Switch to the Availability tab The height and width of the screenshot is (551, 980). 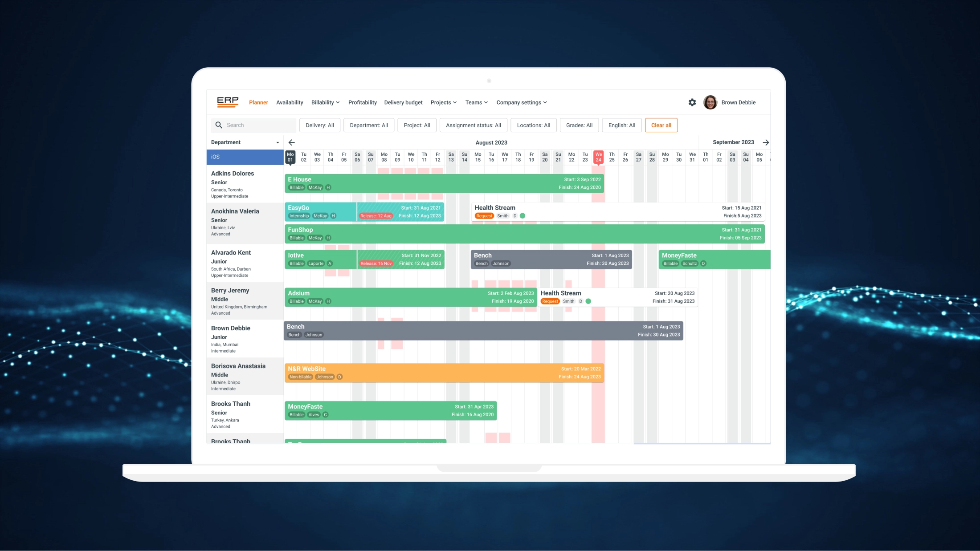tap(290, 102)
